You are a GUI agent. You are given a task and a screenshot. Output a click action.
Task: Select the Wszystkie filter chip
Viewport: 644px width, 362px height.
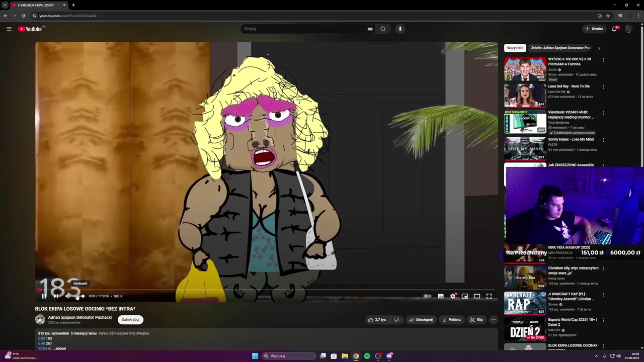point(515,48)
